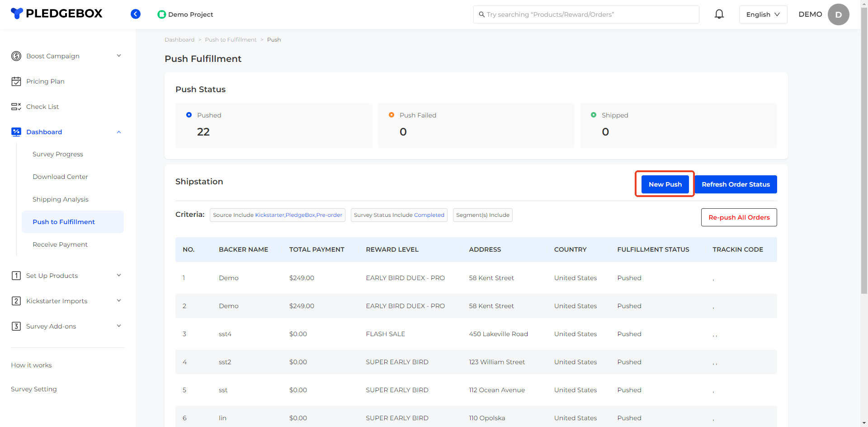The height and width of the screenshot is (427, 868).
Task: Collapse sidebar with blue arrow button
Action: (x=136, y=14)
